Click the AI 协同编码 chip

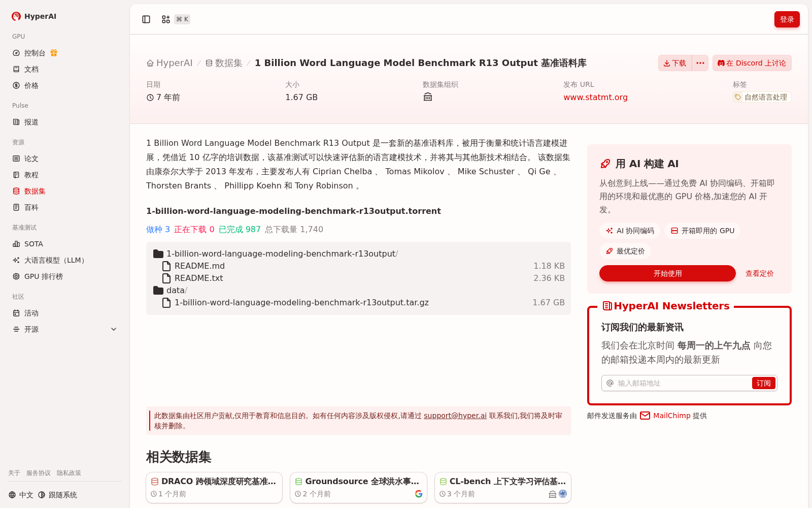pyautogui.click(x=630, y=231)
